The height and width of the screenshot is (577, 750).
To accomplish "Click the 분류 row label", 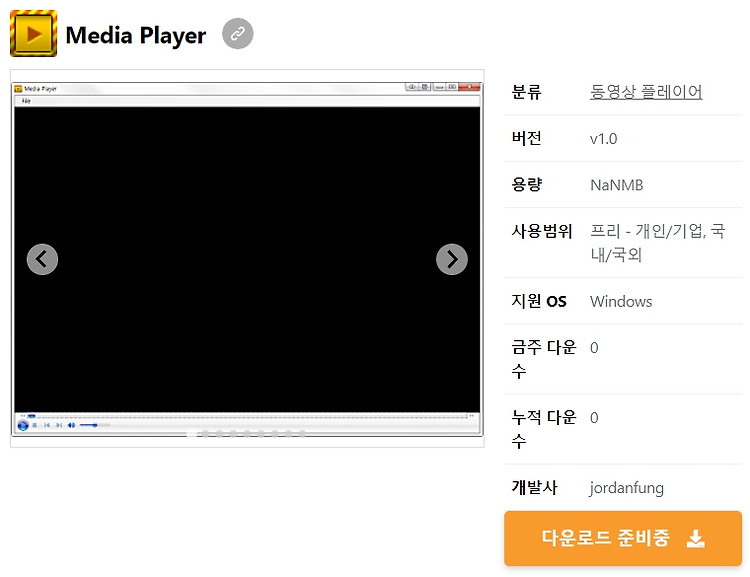I will coord(526,92).
